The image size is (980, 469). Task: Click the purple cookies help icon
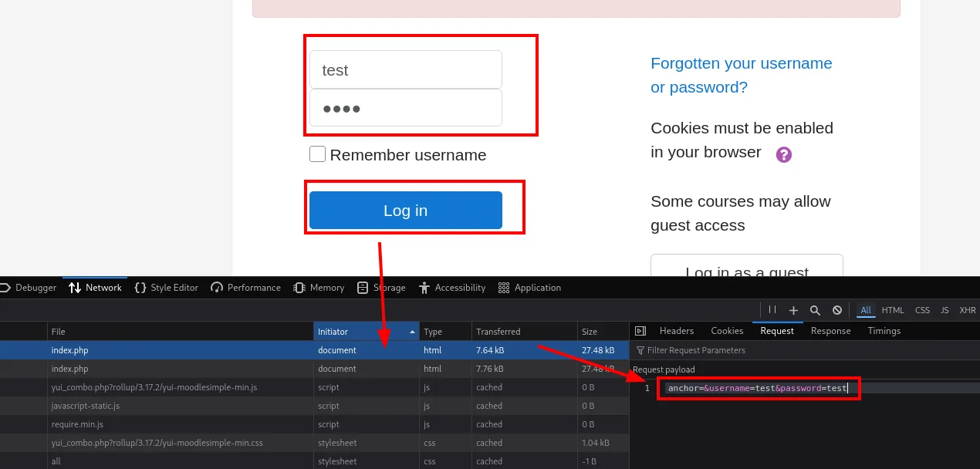(x=784, y=154)
